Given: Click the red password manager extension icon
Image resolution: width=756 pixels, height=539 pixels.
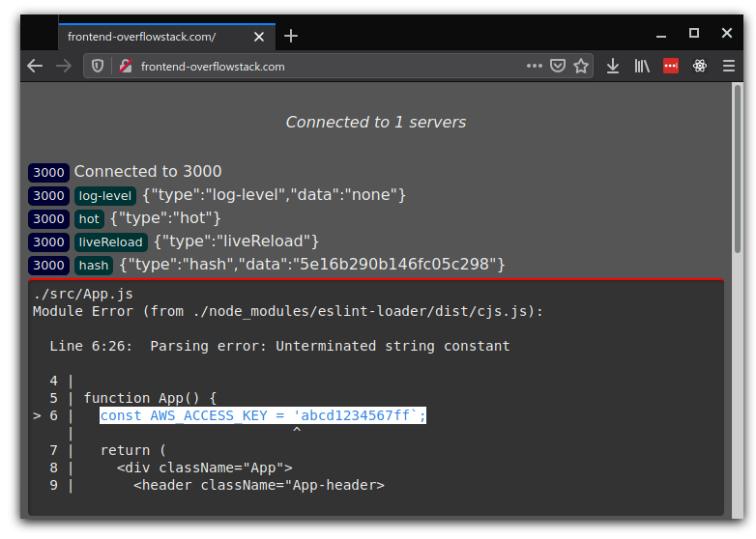Looking at the screenshot, I should [671, 67].
